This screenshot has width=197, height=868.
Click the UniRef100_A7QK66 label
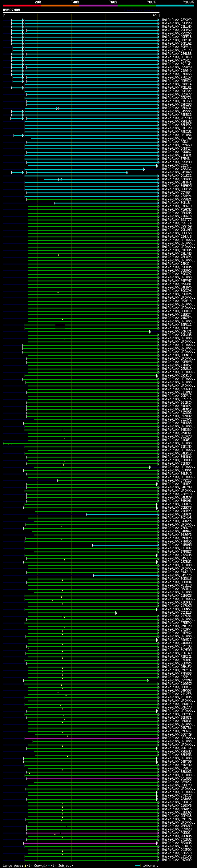[177, 74]
